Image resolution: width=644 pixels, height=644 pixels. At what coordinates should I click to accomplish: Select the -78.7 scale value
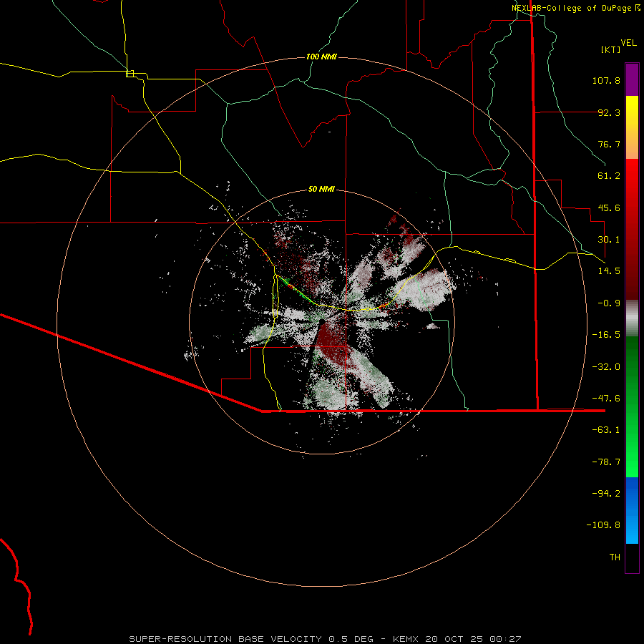pos(606,462)
